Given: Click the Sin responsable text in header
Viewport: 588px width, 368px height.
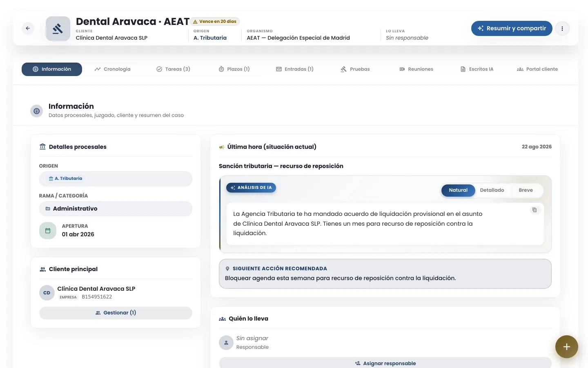Looking at the screenshot, I should (x=407, y=38).
